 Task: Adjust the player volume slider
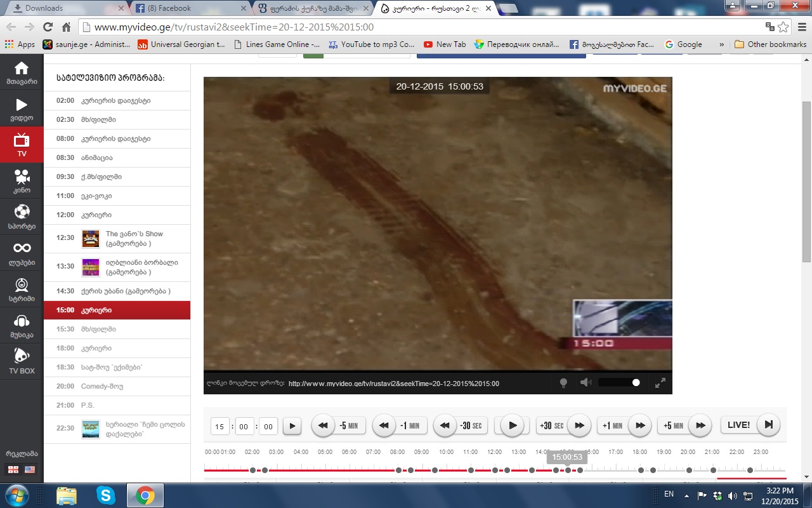pos(619,382)
